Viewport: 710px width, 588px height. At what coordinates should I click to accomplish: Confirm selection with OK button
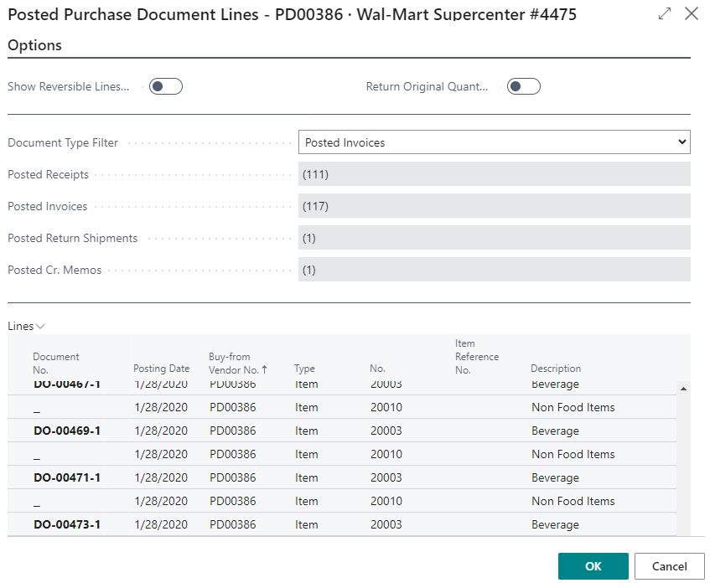[593, 566]
